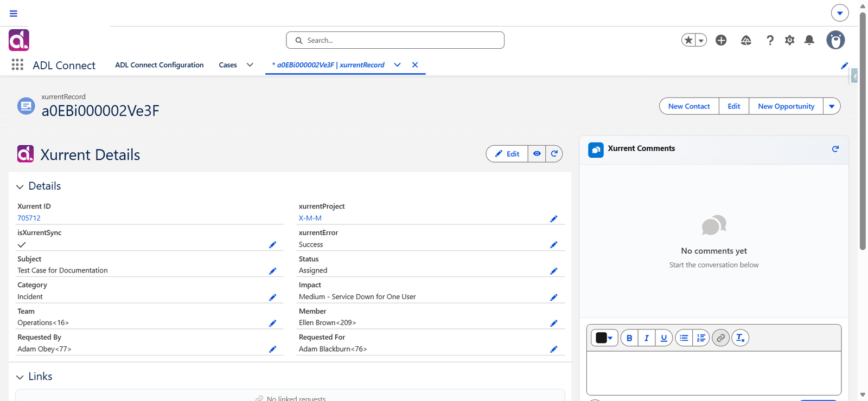
Task: Edit the Category field pencil
Action: (273, 297)
